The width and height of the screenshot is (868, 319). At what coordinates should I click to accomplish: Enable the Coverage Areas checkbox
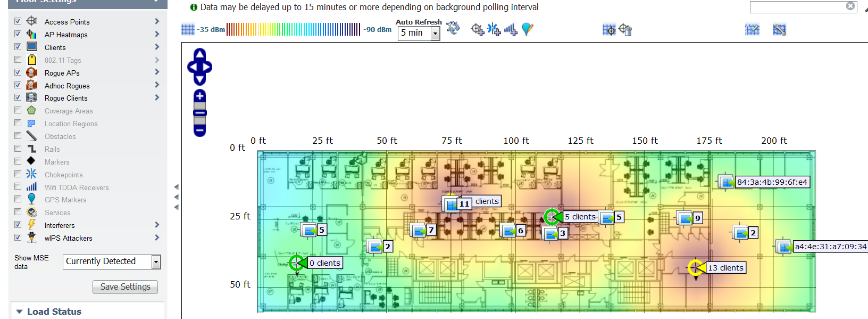click(18, 110)
